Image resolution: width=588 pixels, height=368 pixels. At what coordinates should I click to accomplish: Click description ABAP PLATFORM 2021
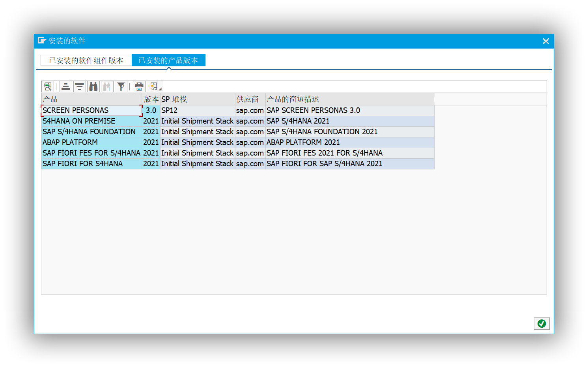pos(350,143)
